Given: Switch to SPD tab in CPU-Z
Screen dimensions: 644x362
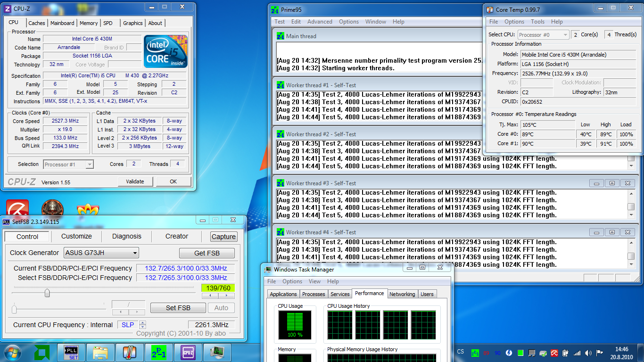Looking at the screenshot, I should point(108,23).
